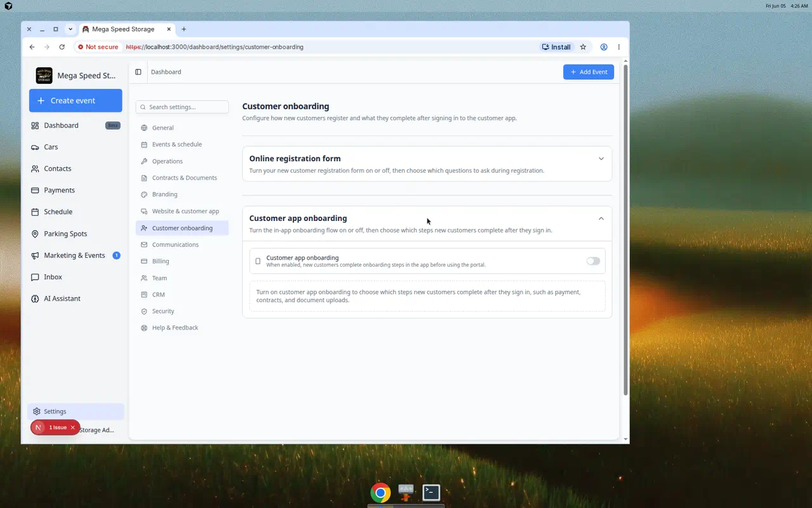Open the Chrome profile icon
The height and width of the screenshot is (508, 812).
[x=604, y=47]
